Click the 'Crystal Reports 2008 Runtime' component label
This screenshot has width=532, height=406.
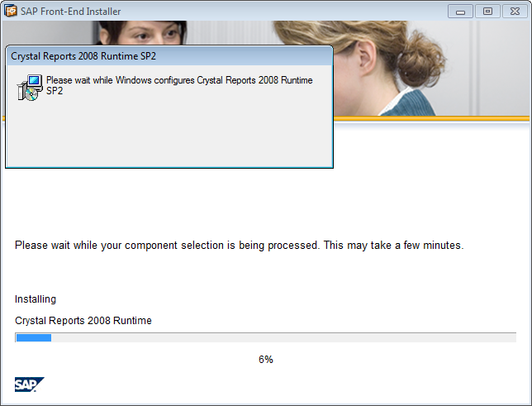[x=83, y=320]
